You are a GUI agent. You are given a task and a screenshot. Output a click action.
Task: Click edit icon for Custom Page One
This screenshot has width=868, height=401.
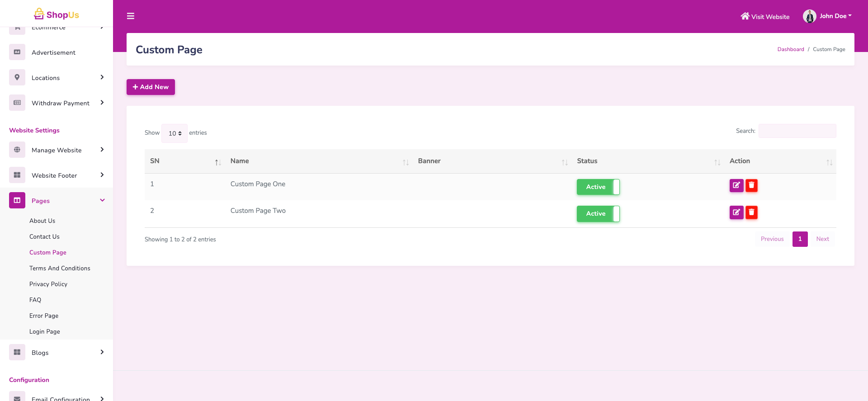736,185
